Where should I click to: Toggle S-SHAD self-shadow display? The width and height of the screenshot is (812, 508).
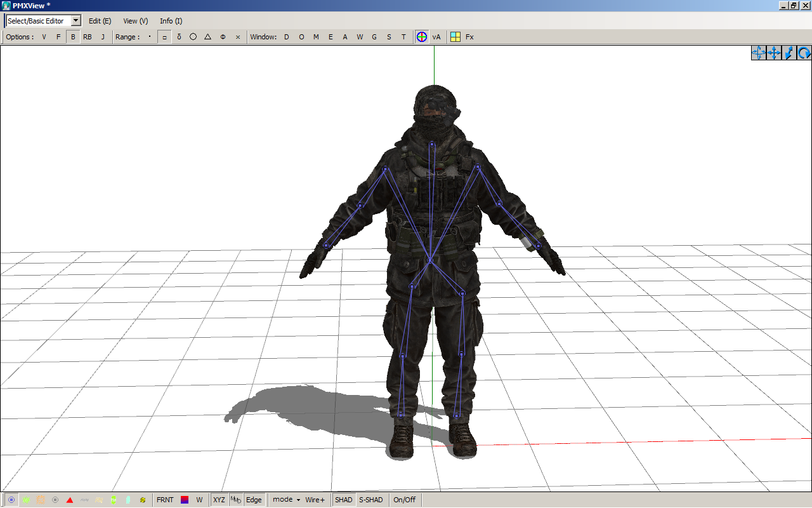click(x=371, y=500)
